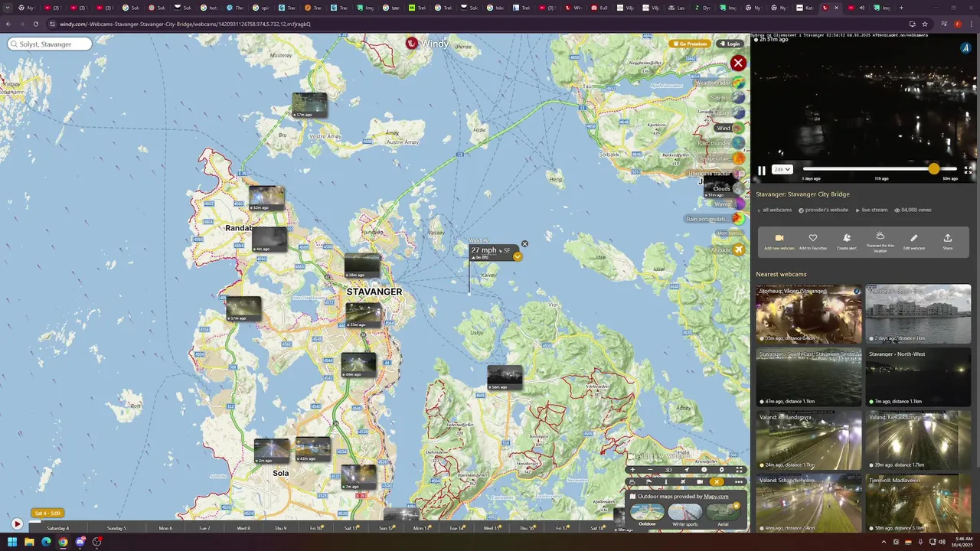980x551 pixels.
Task: Select the Clouds layer icon
Action: click(738, 189)
